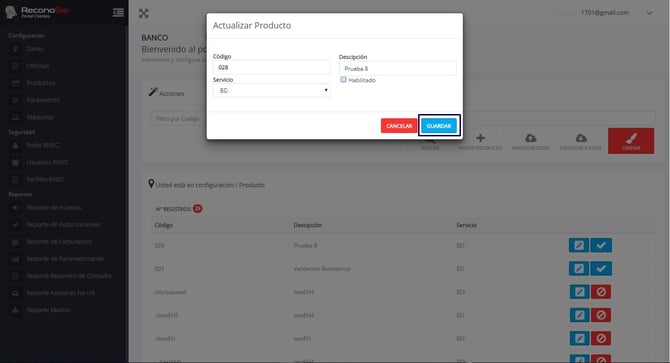Click the red Limpiar brush button
The width and height of the screenshot is (670, 363).
(x=631, y=141)
